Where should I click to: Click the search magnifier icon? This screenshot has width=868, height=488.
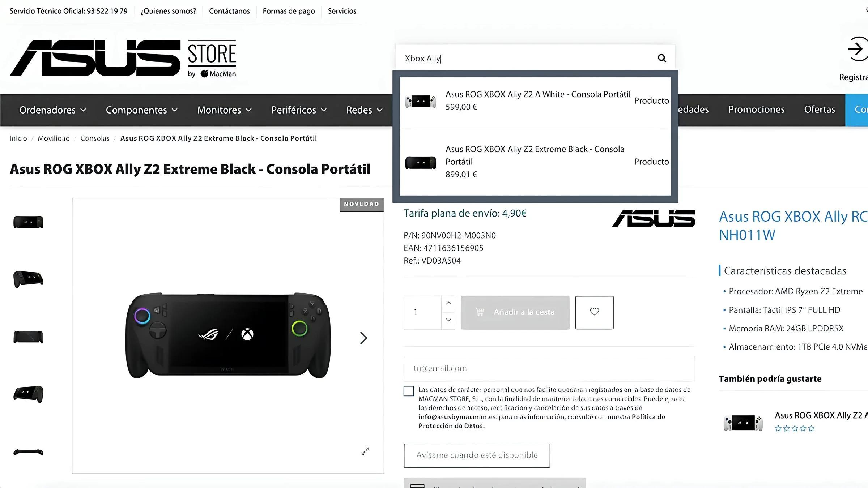pos(662,58)
